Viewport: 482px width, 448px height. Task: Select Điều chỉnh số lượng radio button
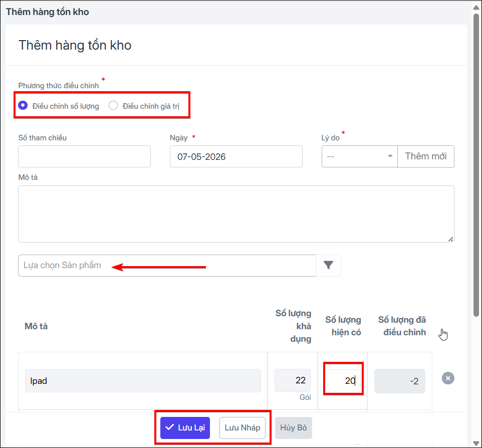[x=23, y=105]
